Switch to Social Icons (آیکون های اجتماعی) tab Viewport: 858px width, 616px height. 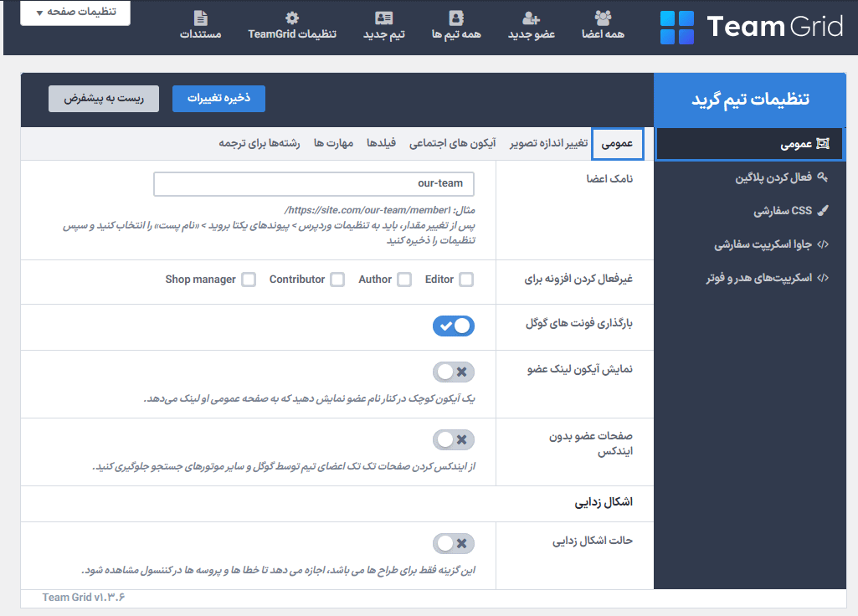[x=452, y=143]
